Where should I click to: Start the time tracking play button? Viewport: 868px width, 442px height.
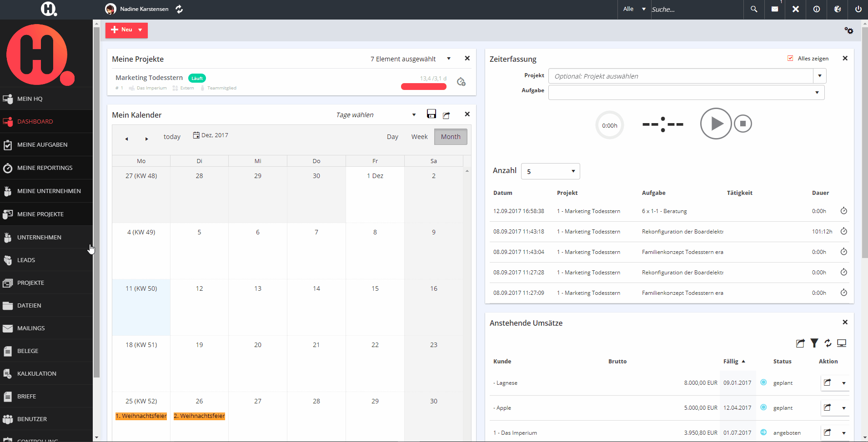click(716, 124)
